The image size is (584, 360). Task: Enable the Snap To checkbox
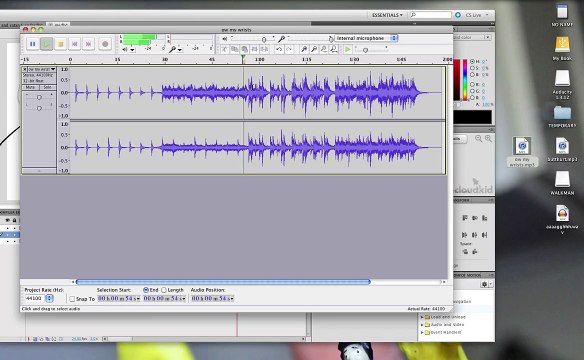pyautogui.click(x=72, y=299)
